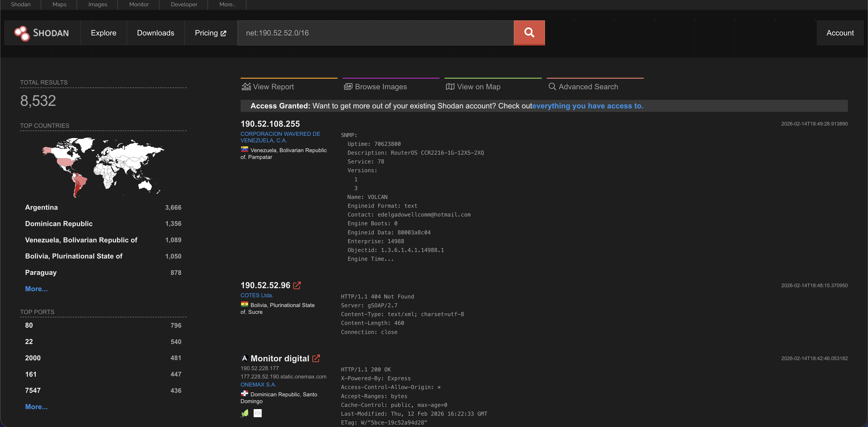Focus the search query input field
Image resolution: width=868 pixels, height=427 pixels.
click(375, 33)
